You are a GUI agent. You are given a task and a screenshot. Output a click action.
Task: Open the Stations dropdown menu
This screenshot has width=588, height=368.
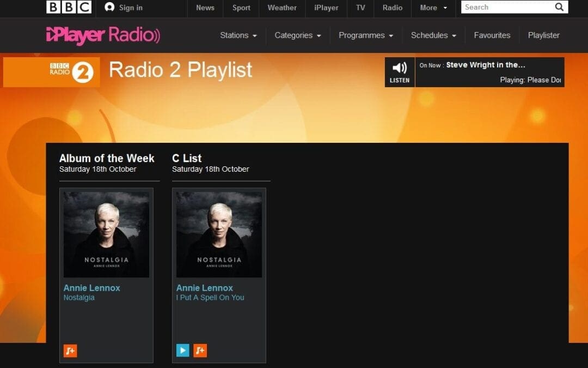(x=238, y=35)
